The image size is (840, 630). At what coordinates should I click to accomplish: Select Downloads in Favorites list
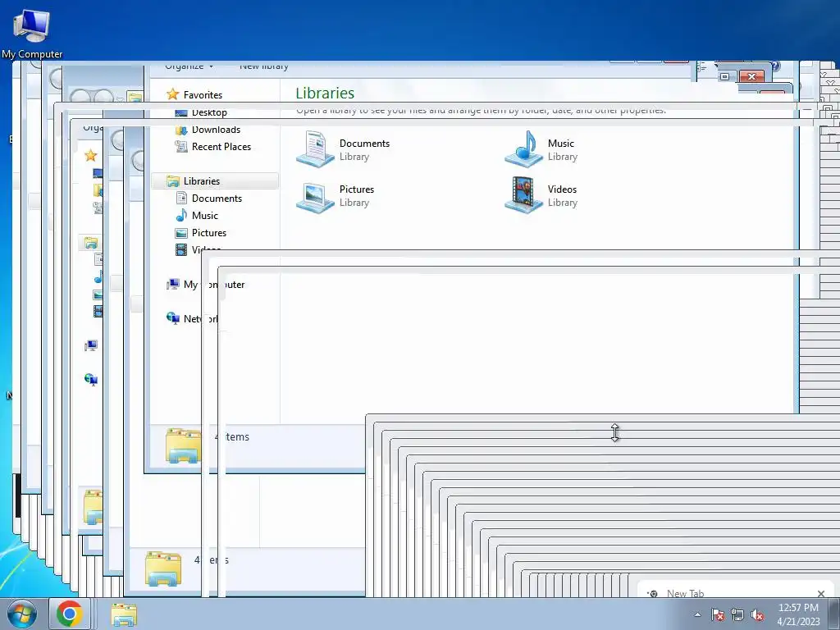216,130
